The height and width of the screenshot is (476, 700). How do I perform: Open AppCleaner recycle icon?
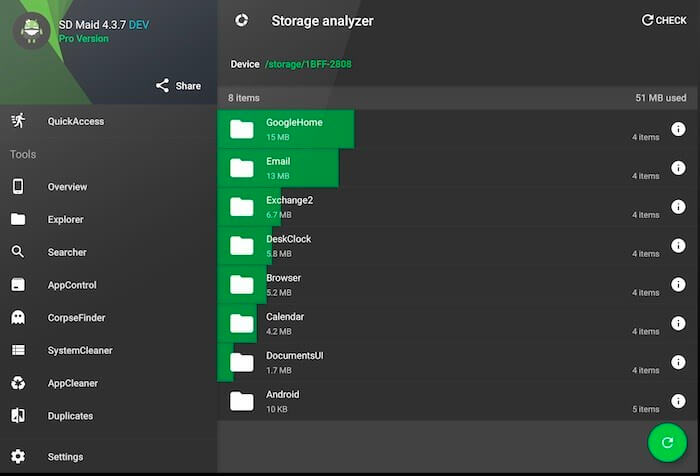tap(18, 383)
